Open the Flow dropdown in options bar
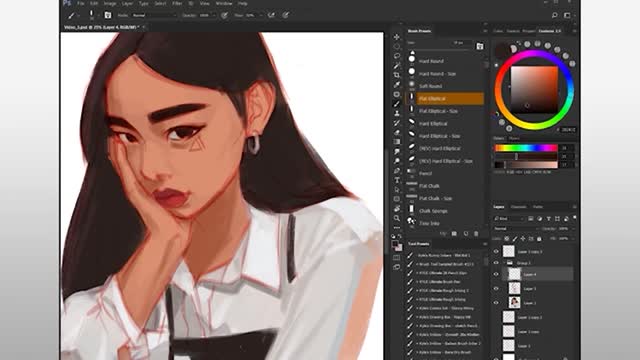This screenshot has height=360, width=640. point(260,15)
